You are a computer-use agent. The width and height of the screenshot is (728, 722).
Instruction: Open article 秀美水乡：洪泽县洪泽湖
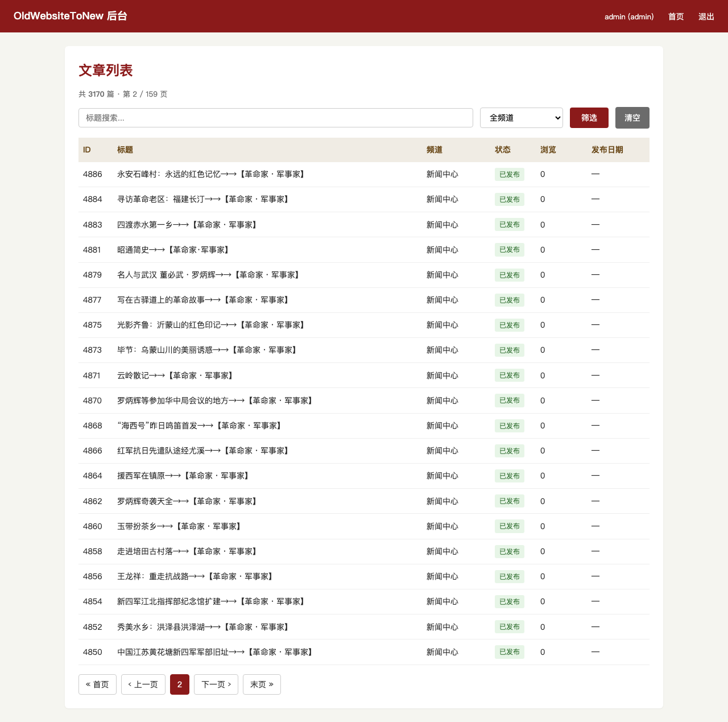point(204,627)
